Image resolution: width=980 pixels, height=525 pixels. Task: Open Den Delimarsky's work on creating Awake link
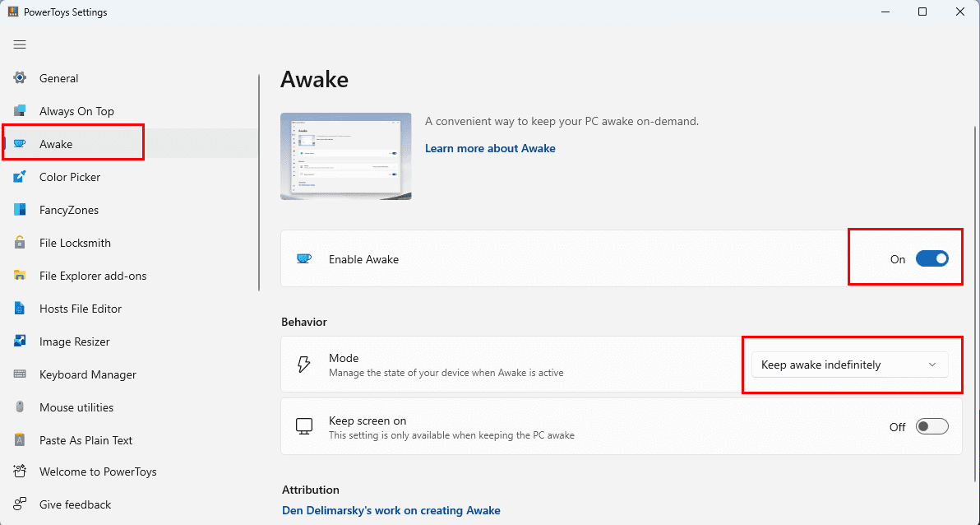[x=391, y=511]
